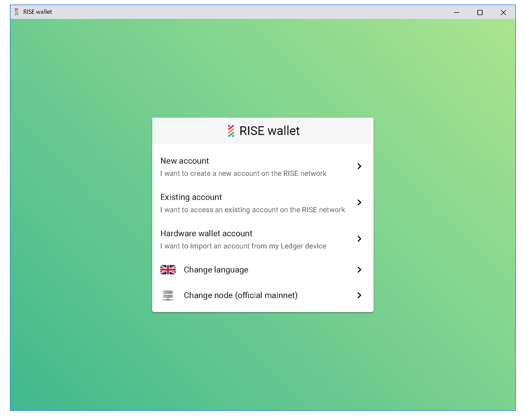Viewport: 526px width, 420px height.
Task: Click 'I want to access an existing account' text
Action: pyautogui.click(x=252, y=210)
